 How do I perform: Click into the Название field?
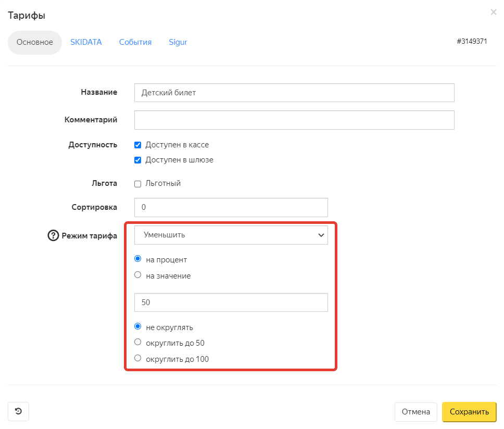click(294, 93)
